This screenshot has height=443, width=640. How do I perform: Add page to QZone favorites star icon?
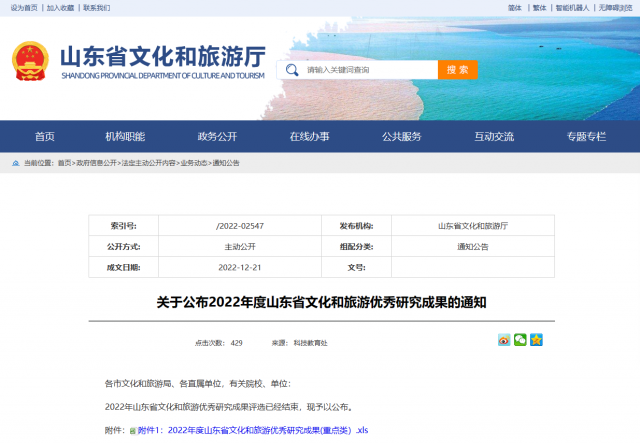536,340
